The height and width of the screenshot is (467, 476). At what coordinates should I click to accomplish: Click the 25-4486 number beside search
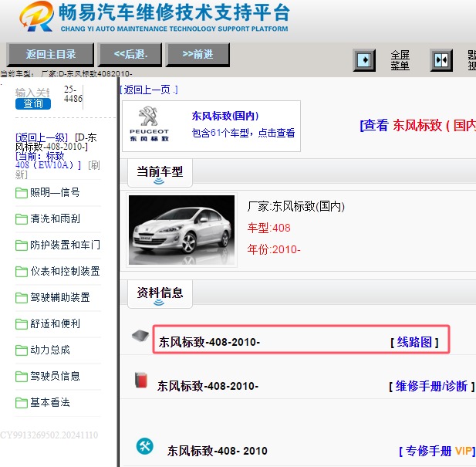(73, 94)
